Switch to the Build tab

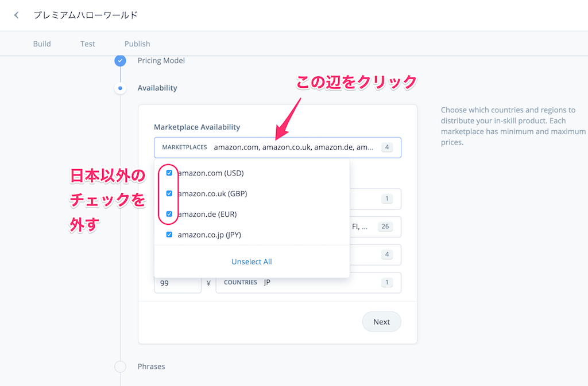pos(41,44)
